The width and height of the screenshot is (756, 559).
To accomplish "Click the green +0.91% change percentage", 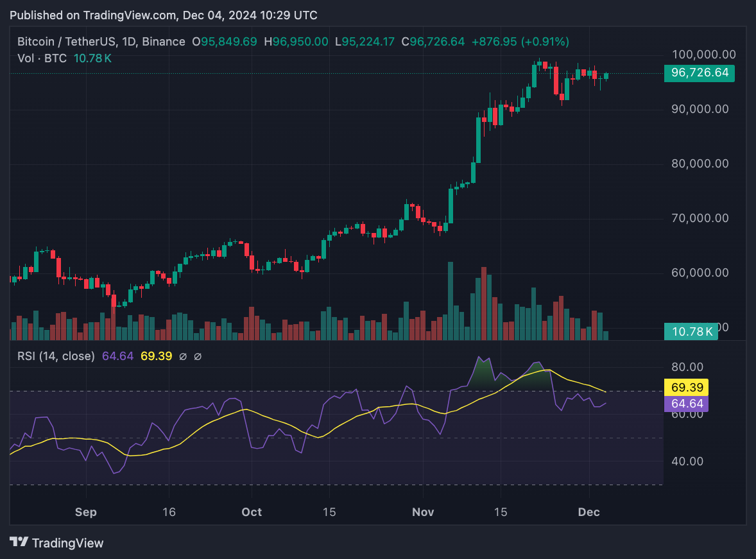I will [542, 41].
